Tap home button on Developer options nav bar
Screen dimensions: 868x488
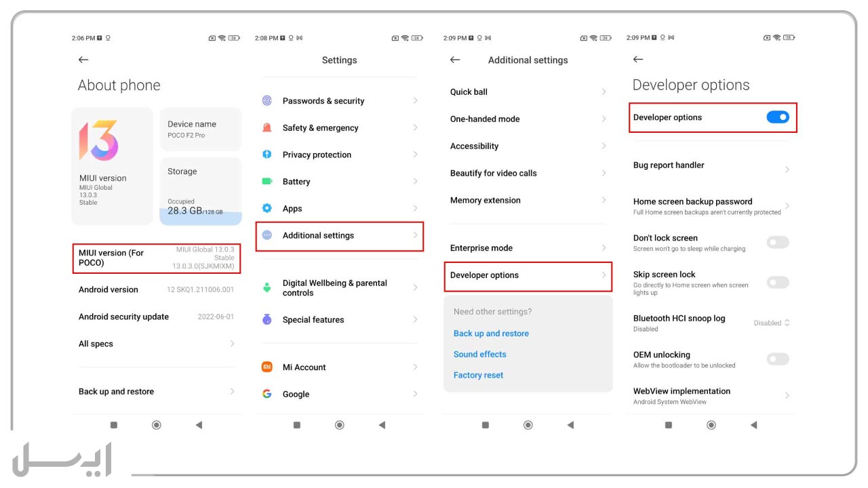pos(711,425)
